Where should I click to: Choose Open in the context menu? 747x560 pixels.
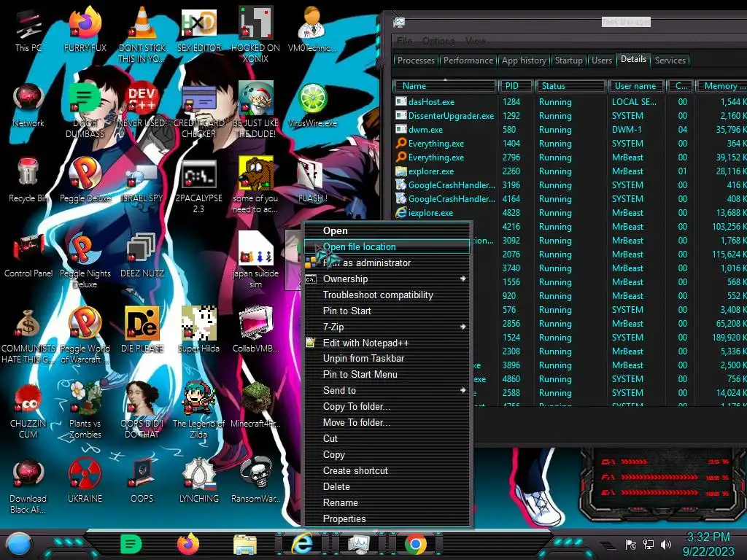tap(387, 230)
